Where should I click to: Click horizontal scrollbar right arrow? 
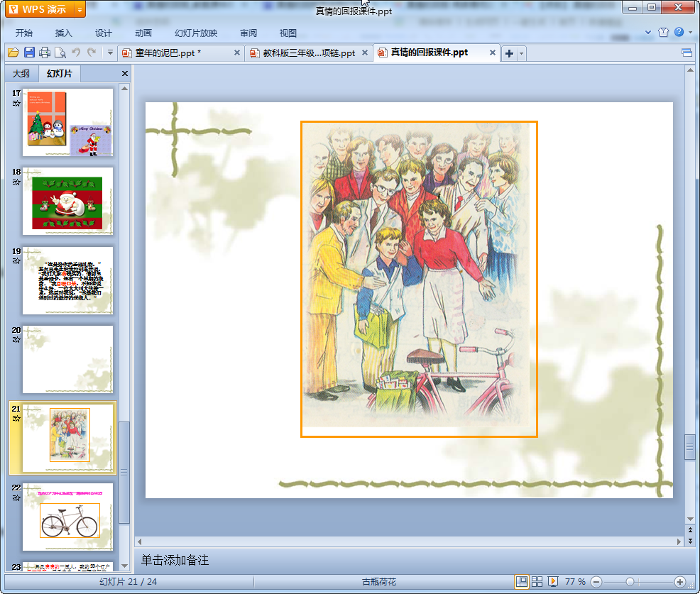coord(679,541)
